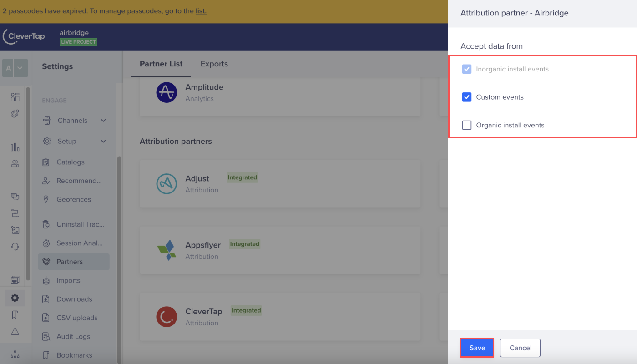Screen dimensions: 637x364
Task: Toggle the Inorganic install events checkbox
Action: (x=467, y=69)
